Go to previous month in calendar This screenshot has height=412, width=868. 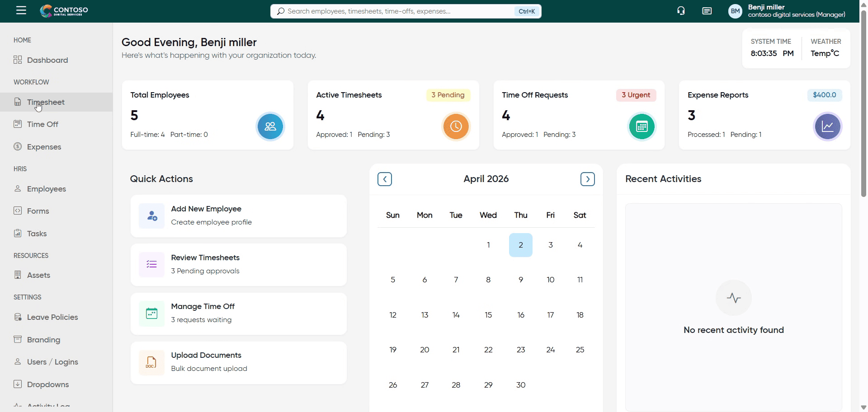[385, 179]
